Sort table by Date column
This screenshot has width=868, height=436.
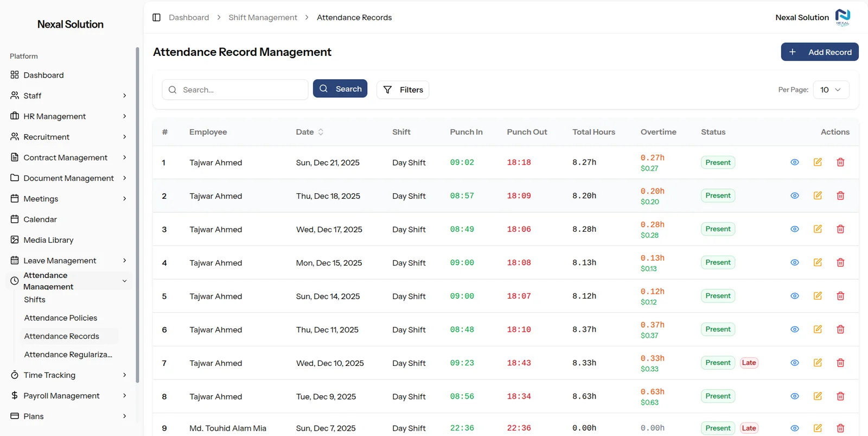tap(310, 132)
